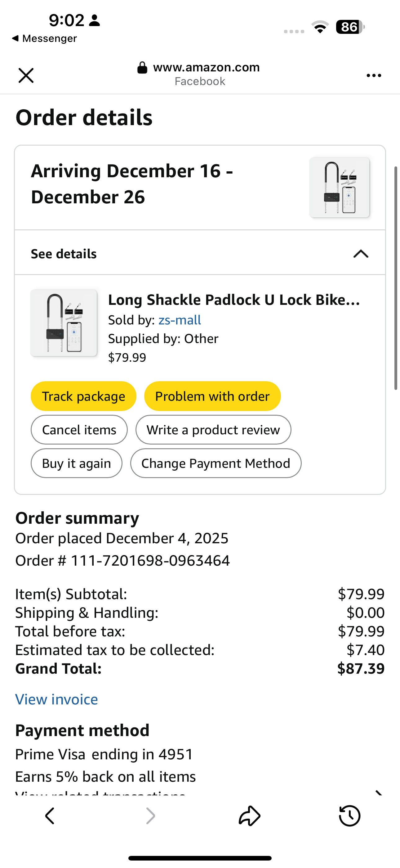Open the zs-mall seller link
Viewport: 400px width, 868px height.
coord(180,320)
